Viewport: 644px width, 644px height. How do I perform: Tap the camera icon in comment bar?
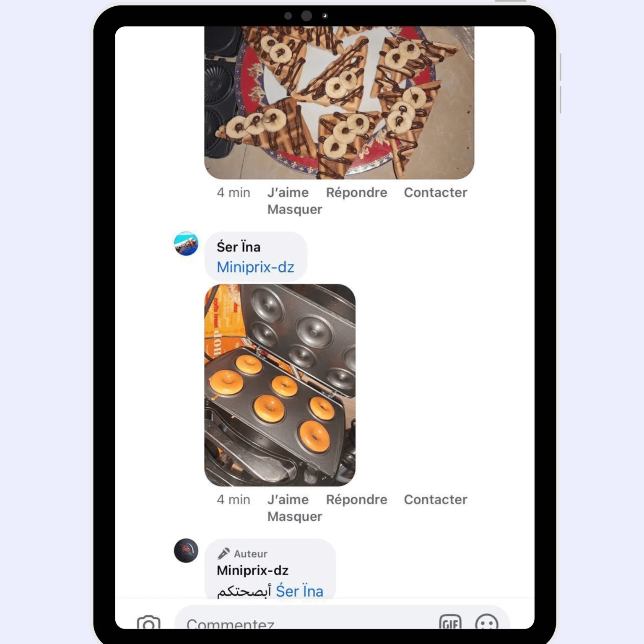coord(148,622)
